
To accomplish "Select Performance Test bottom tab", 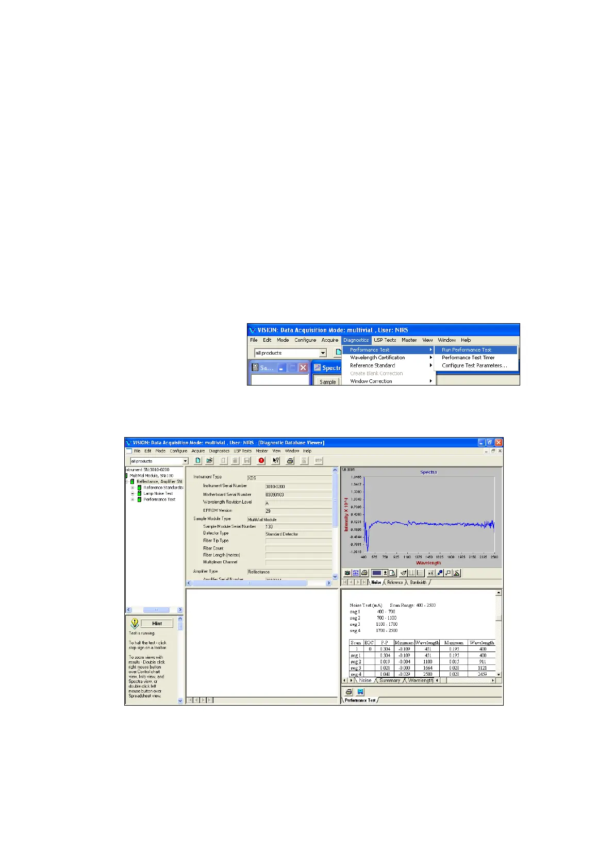I will point(360,700).
